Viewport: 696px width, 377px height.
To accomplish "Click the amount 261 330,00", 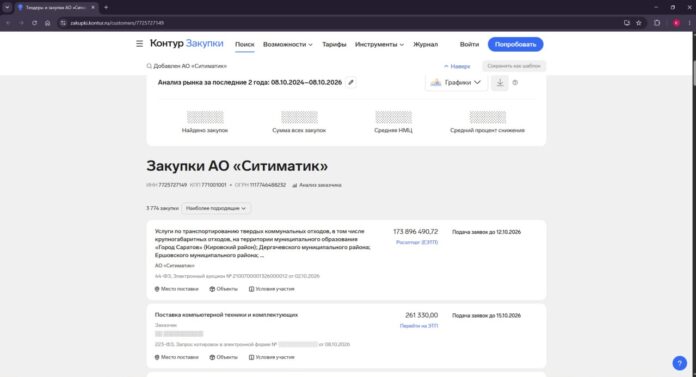I will [x=421, y=315].
